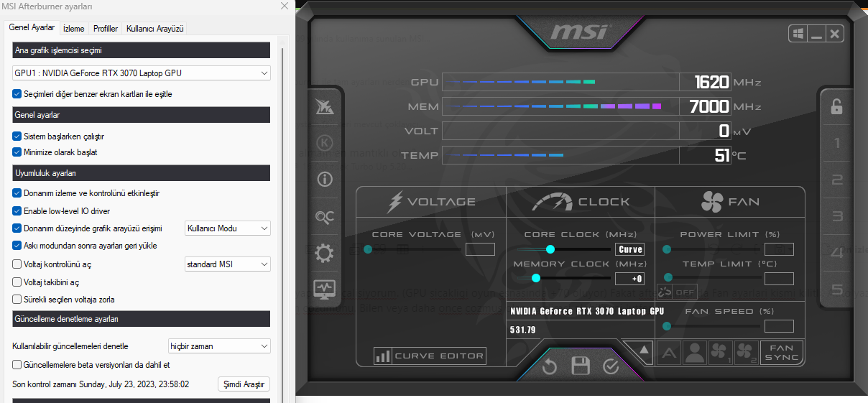Screen dimensions: 868x403
Task: Toggle 'Seçimleri diğer benzer ekran kartları ile eşitle'
Action: pos(17,94)
